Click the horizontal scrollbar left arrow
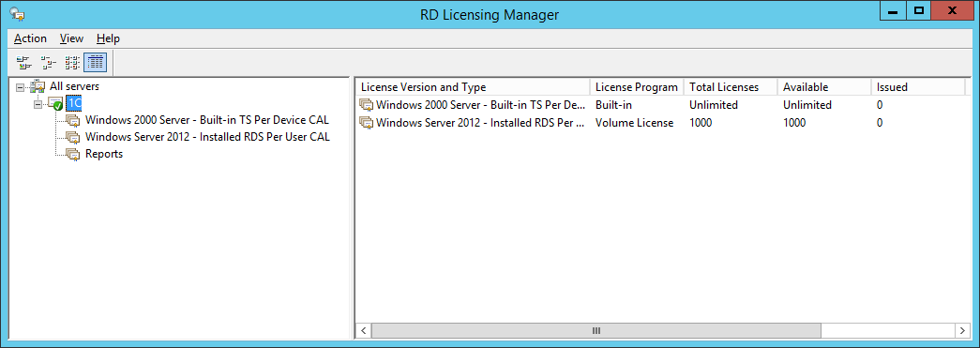The width and height of the screenshot is (980, 348). 364,330
